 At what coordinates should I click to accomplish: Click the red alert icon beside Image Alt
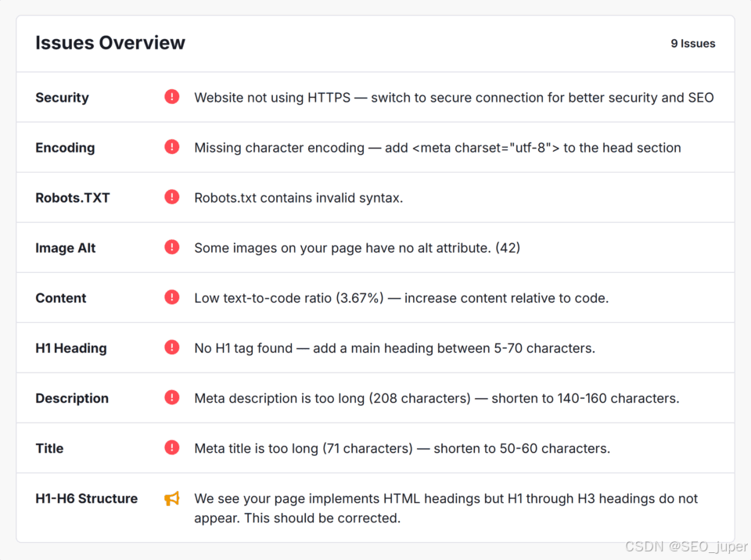pyautogui.click(x=172, y=247)
